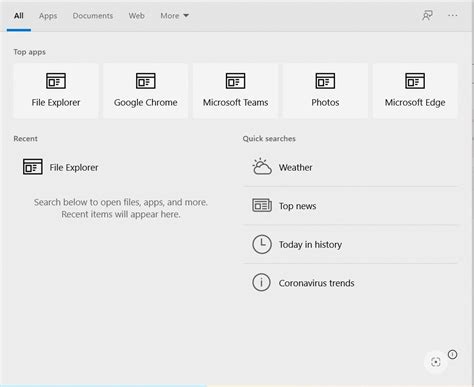Click the Coronavirus trends info icon
The width and height of the screenshot is (474, 387).
261,283
